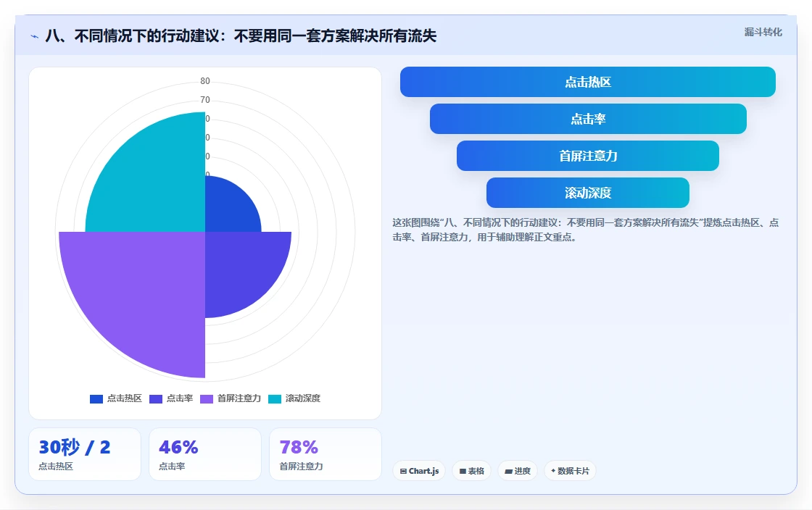The width and height of the screenshot is (812, 510).
Task: Select the 进度 tag chip
Action: [518, 471]
